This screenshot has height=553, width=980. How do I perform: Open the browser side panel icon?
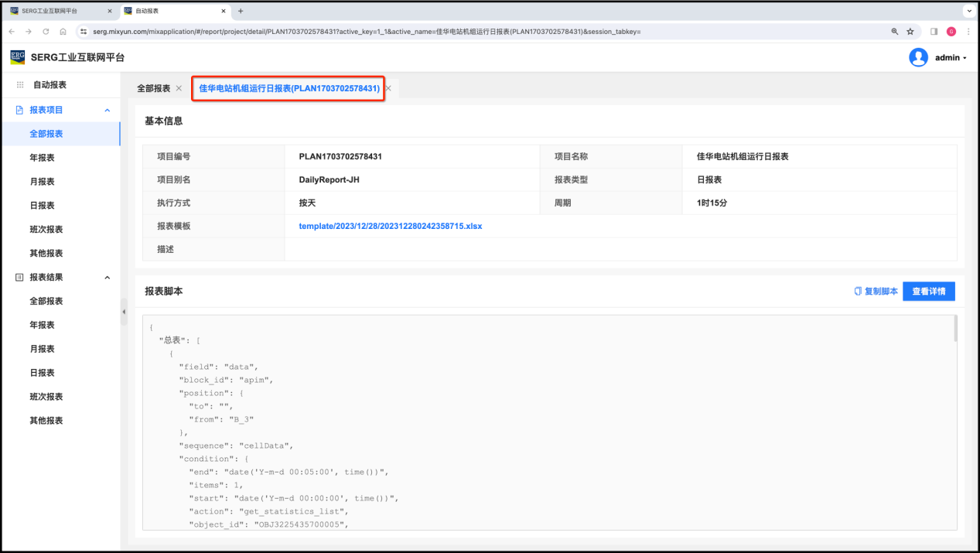tap(934, 32)
